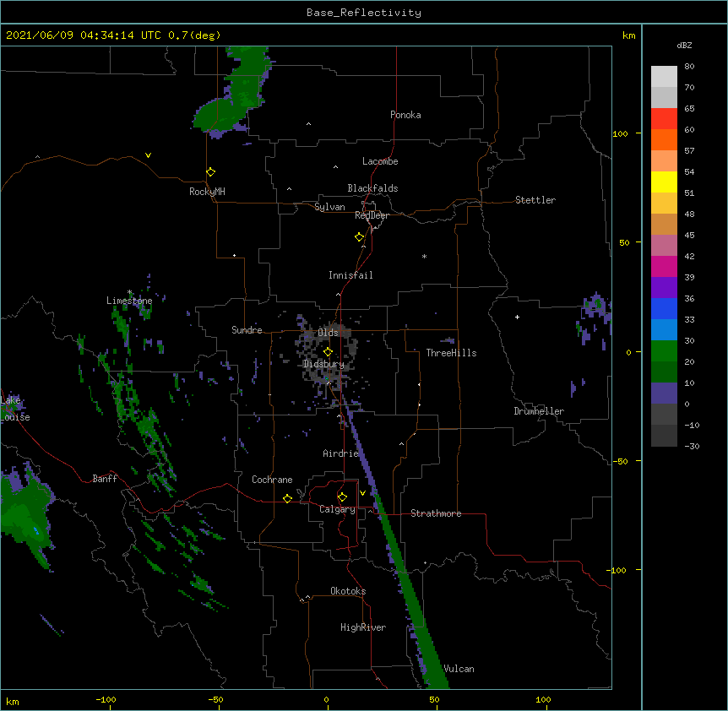The image size is (728, 711).
Task: Select the ThreeHills city label
Action: (x=451, y=353)
